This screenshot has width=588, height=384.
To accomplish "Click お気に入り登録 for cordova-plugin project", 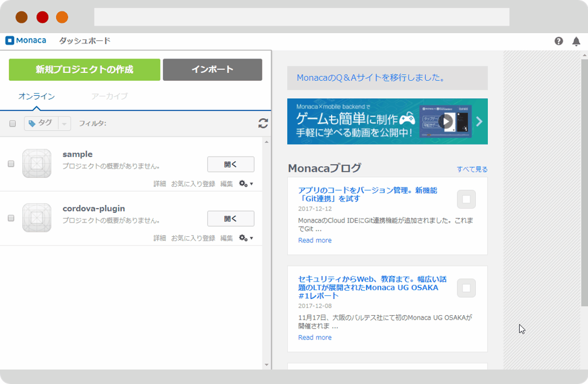I will [x=193, y=238].
